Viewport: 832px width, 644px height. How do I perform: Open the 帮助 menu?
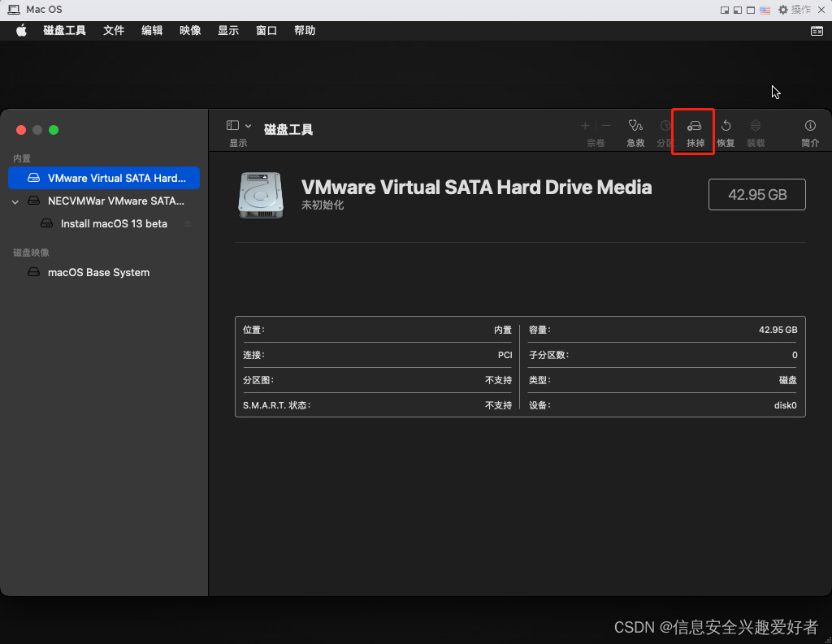tap(305, 31)
